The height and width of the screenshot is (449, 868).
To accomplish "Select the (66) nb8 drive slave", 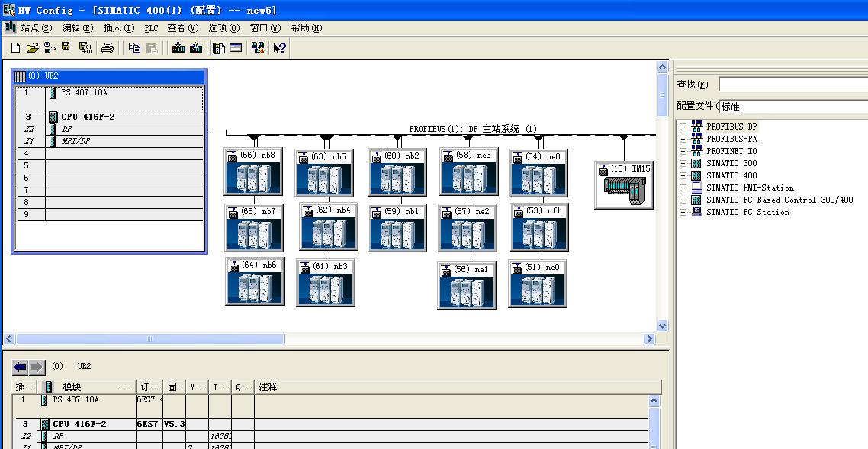I will click(253, 172).
